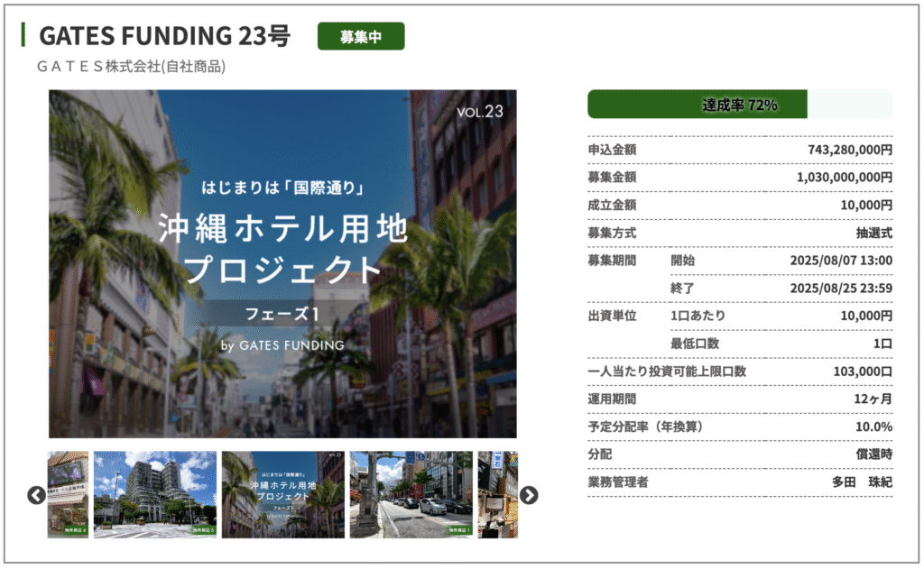Click the VOL.23 text on main image
Image resolution: width=924 pixels, height=569 pixels.
480,112
